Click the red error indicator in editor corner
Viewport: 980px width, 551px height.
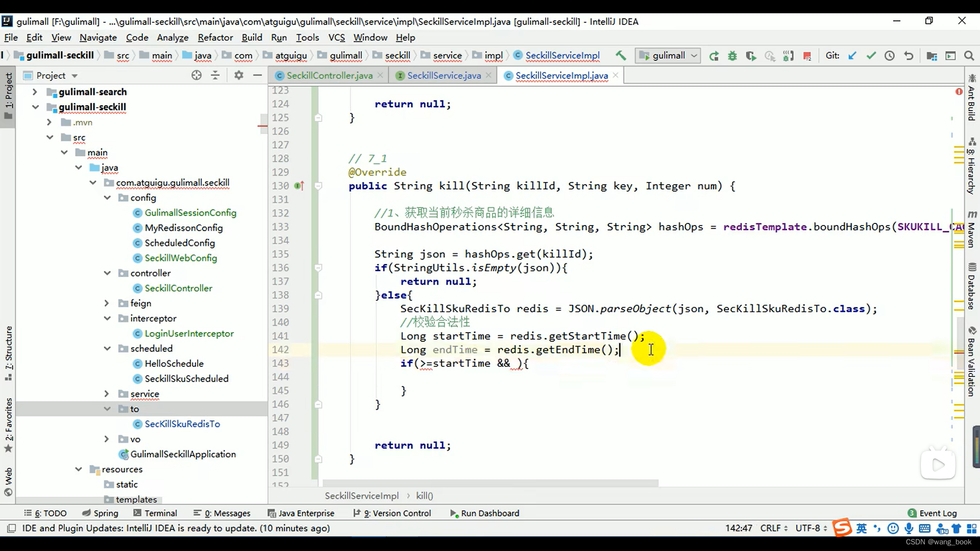[x=959, y=92]
